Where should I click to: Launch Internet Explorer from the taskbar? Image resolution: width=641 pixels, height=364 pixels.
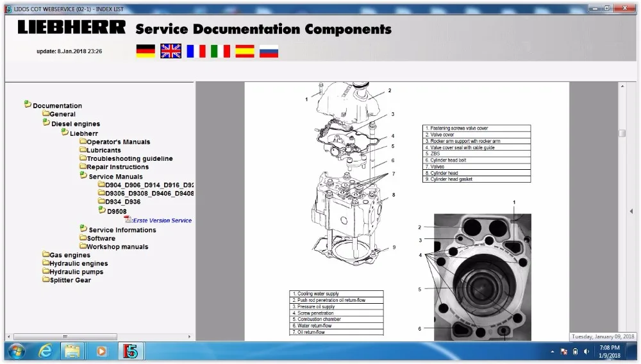coord(45,351)
